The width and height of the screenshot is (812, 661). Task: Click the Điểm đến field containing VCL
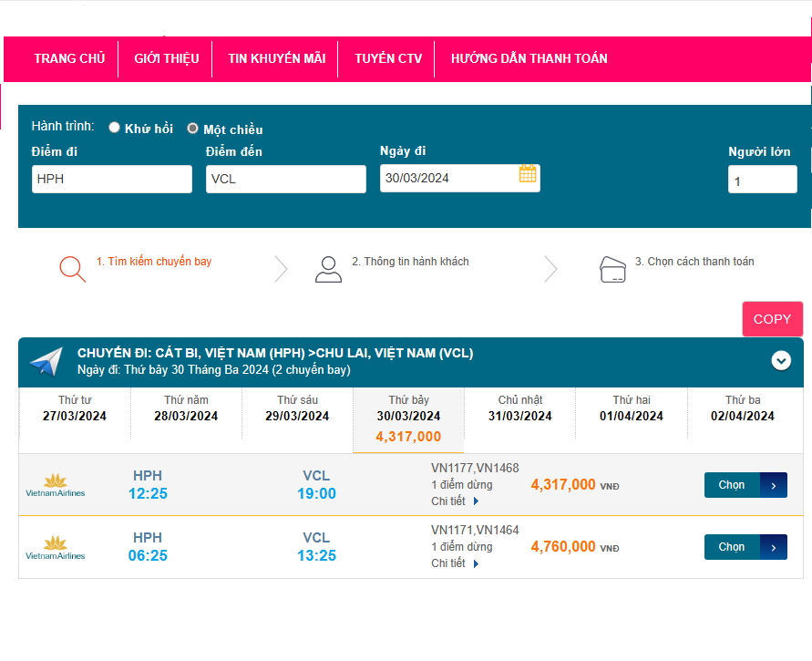[x=285, y=179]
